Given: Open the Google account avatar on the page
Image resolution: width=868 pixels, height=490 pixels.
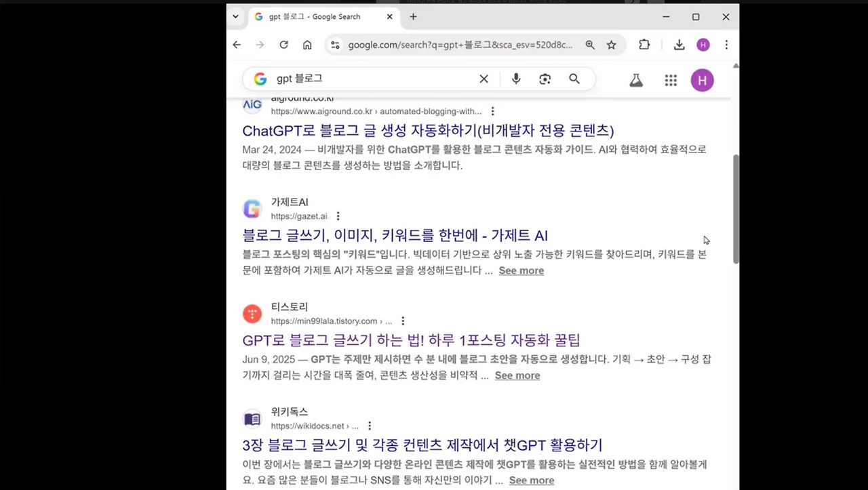Looking at the screenshot, I should 702,80.
